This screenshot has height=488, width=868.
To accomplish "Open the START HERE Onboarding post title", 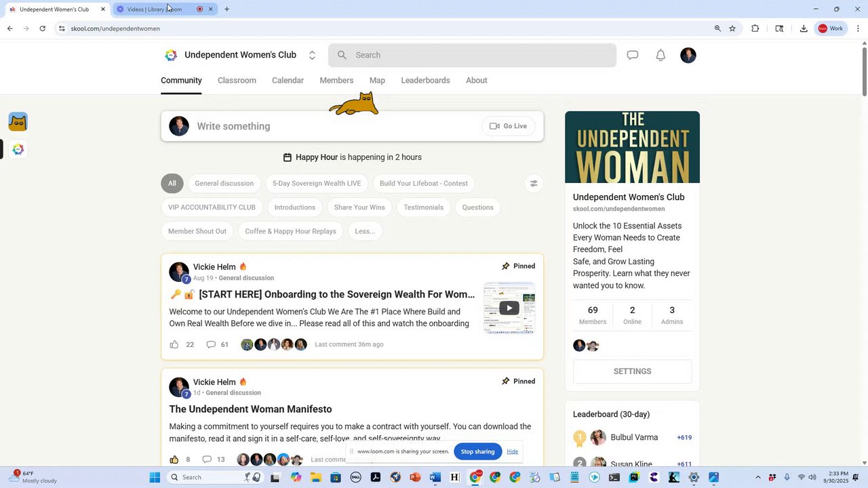I will [x=321, y=294].
